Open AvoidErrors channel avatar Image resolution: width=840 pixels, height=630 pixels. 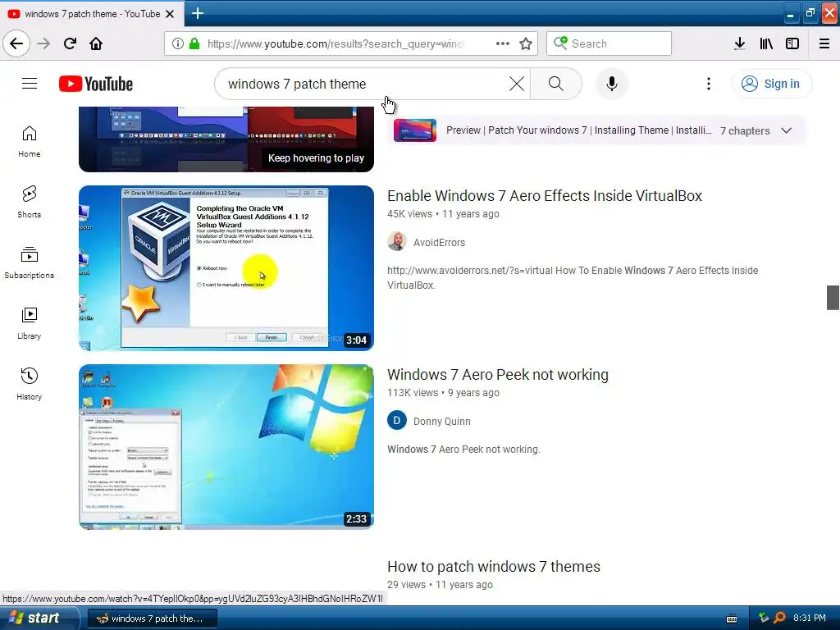tap(396, 242)
